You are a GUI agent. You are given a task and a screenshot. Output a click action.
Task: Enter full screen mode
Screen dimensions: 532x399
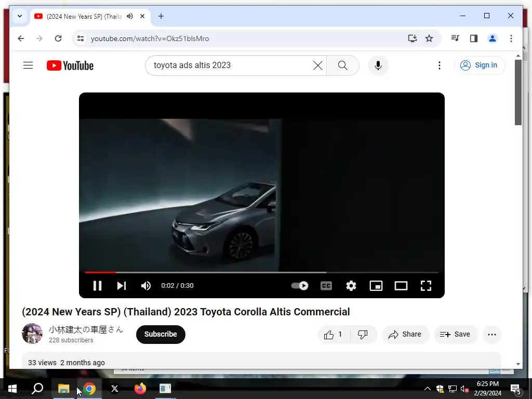pos(426,286)
